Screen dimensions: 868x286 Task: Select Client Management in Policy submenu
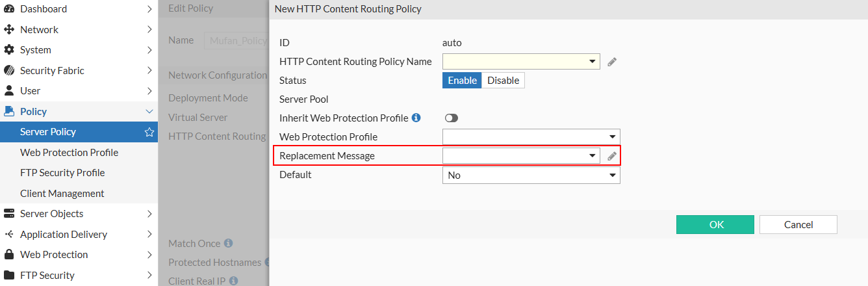pos(62,193)
